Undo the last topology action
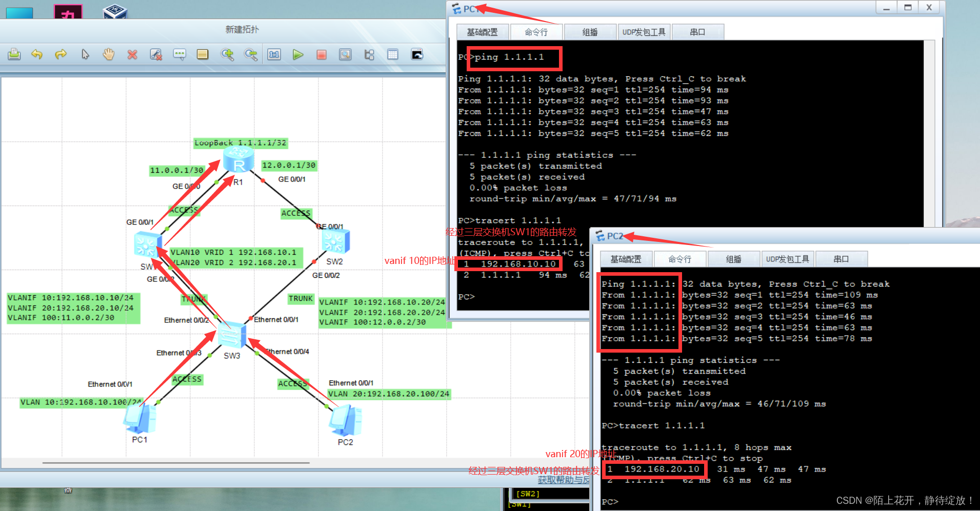This screenshot has width=980, height=511. (37, 54)
